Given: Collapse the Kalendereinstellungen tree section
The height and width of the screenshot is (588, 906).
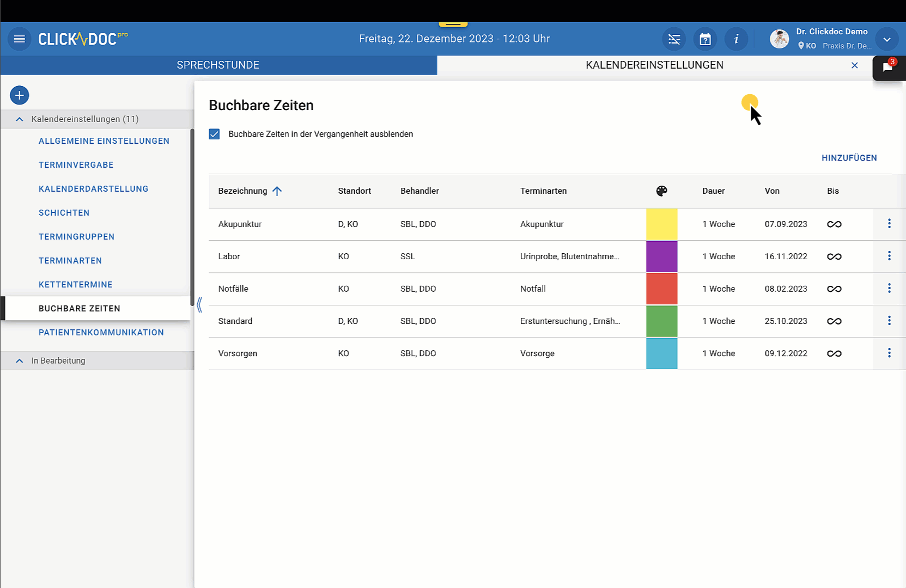Looking at the screenshot, I should (20, 119).
